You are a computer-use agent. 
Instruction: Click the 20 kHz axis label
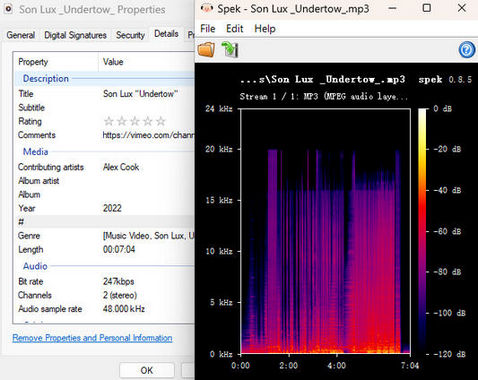(219, 149)
